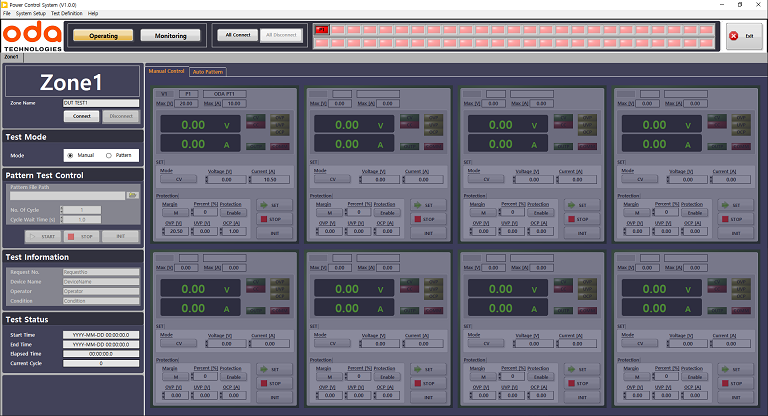
Task: Click the oda Technologies logo
Action: (x=32, y=36)
